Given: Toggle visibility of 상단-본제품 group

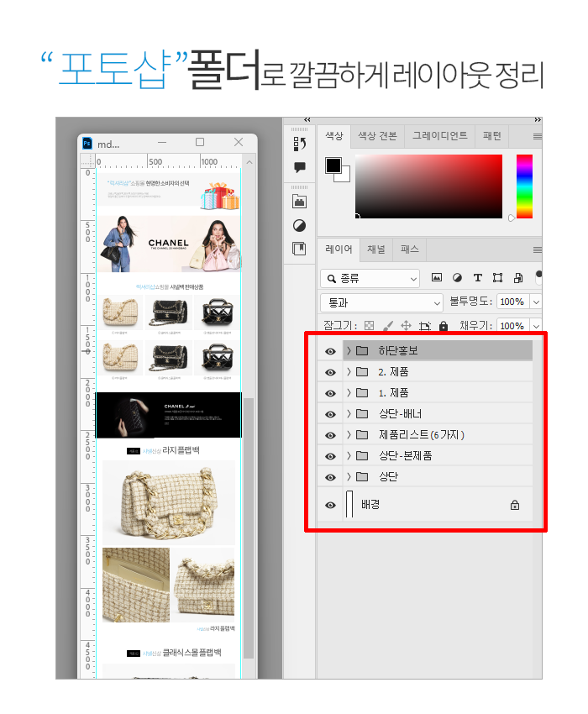Looking at the screenshot, I should 330,456.
